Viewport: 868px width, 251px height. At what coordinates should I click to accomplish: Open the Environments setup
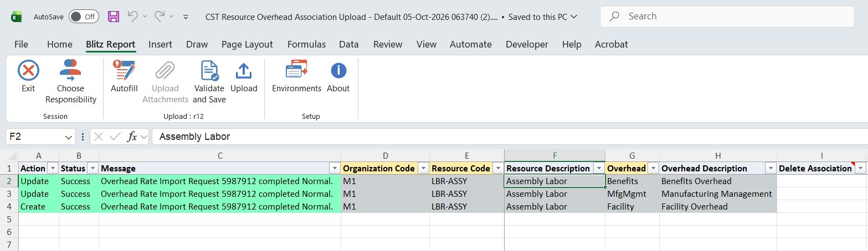(x=296, y=76)
